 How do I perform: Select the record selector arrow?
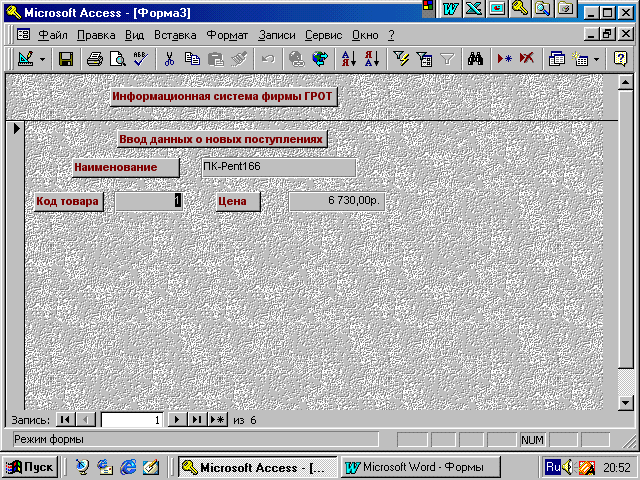click(16, 129)
